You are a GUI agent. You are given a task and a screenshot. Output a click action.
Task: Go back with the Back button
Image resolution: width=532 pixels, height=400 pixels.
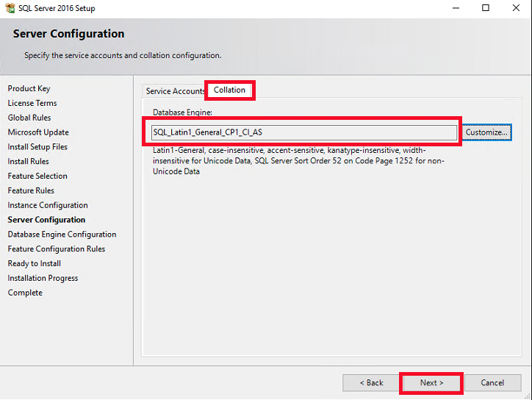tap(371, 382)
